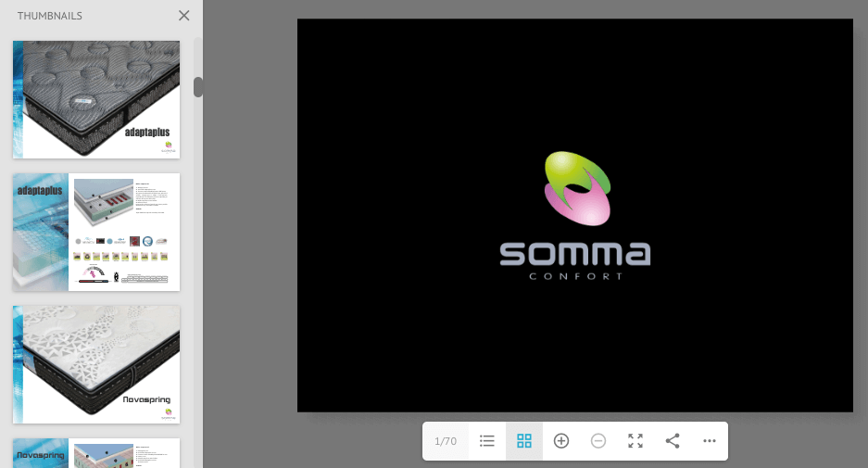Click the Somma Confort logo on page
The width and height of the screenshot is (868, 468).
pos(576,189)
